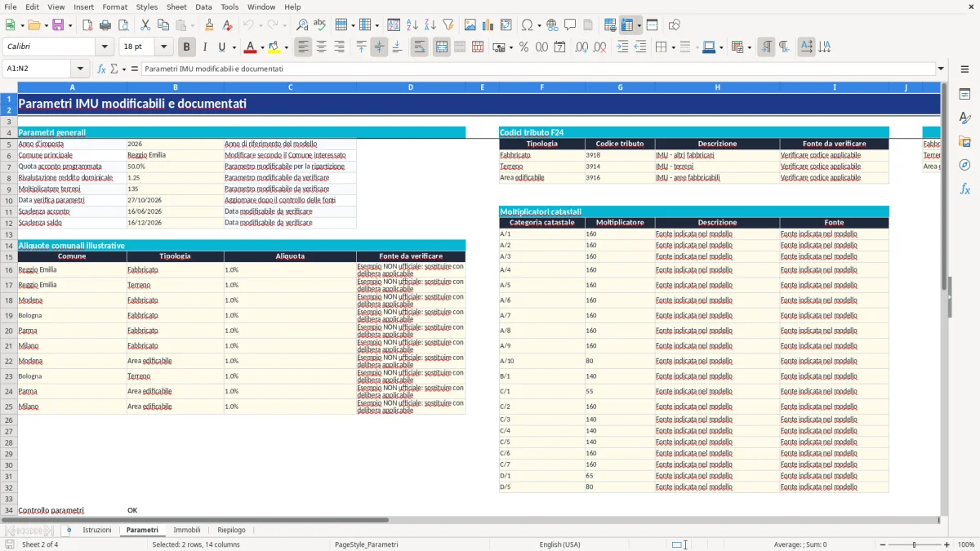Toggle Center Horizontally alignment
The image size is (980, 551).
pos(322,47)
